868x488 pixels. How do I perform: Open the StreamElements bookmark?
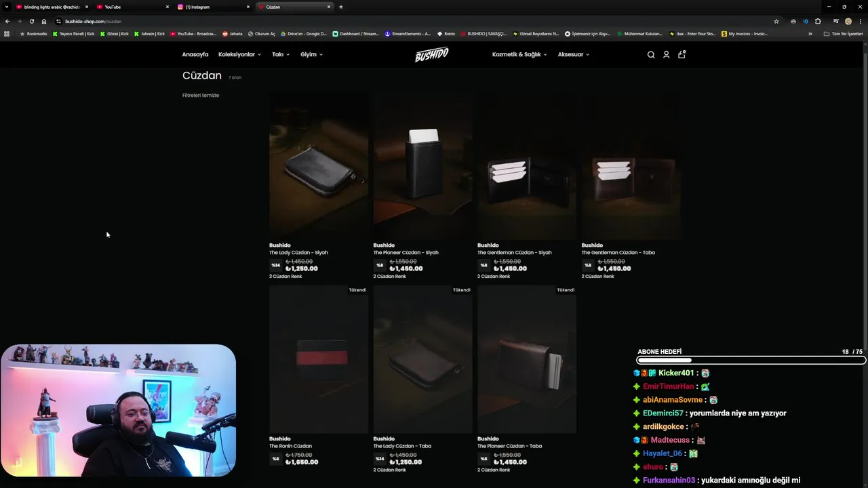point(408,34)
